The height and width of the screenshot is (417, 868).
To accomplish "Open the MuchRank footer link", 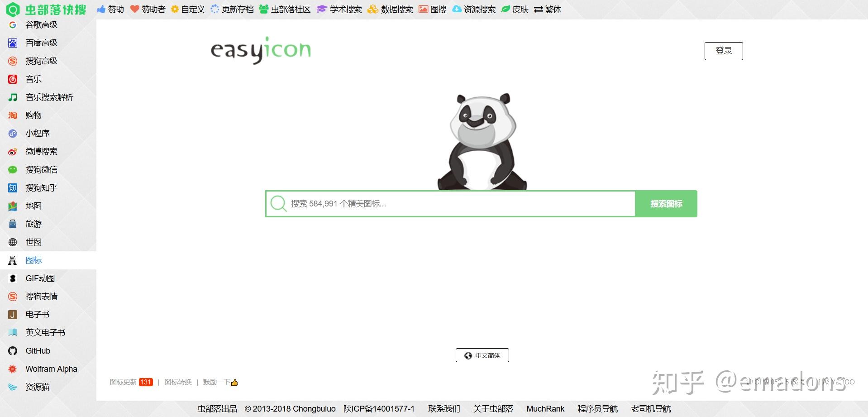I will coord(545,409).
